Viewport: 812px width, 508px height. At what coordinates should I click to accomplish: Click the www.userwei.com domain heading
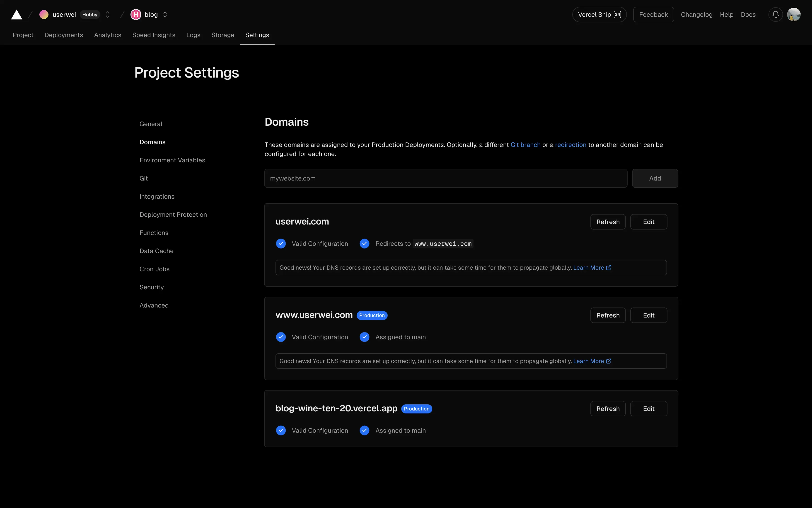314,315
